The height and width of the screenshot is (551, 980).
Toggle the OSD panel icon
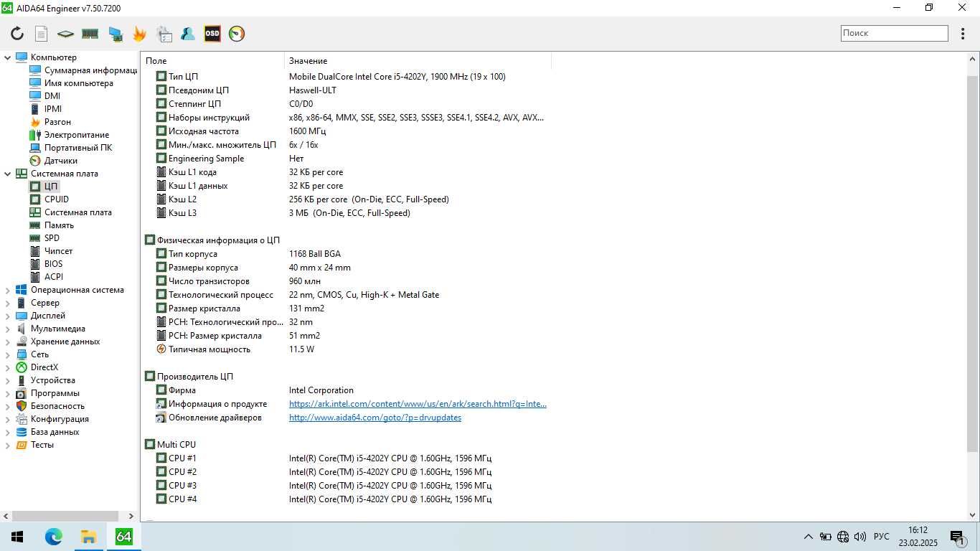click(x=212, y=34)
